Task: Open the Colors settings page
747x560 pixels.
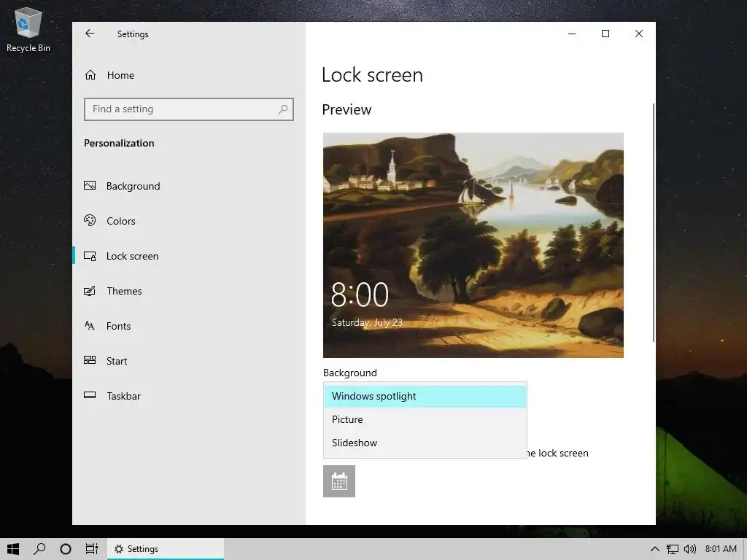Action: coord(189,221)
